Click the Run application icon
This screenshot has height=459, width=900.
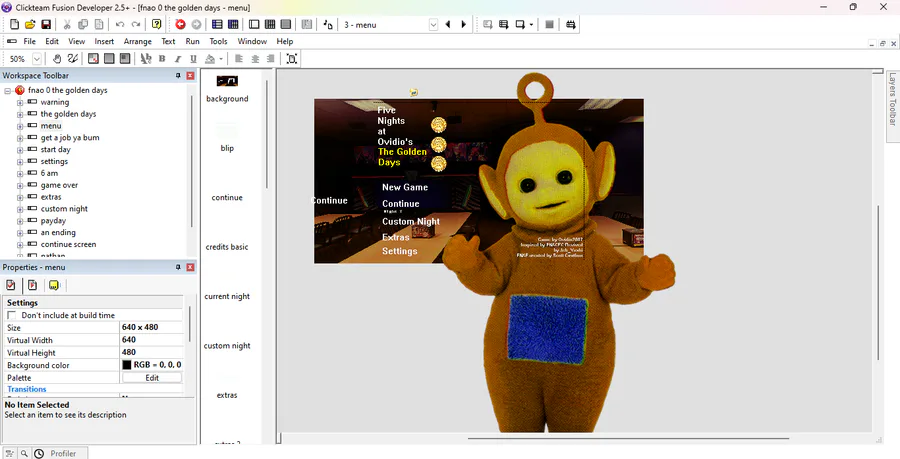[503, 24]
